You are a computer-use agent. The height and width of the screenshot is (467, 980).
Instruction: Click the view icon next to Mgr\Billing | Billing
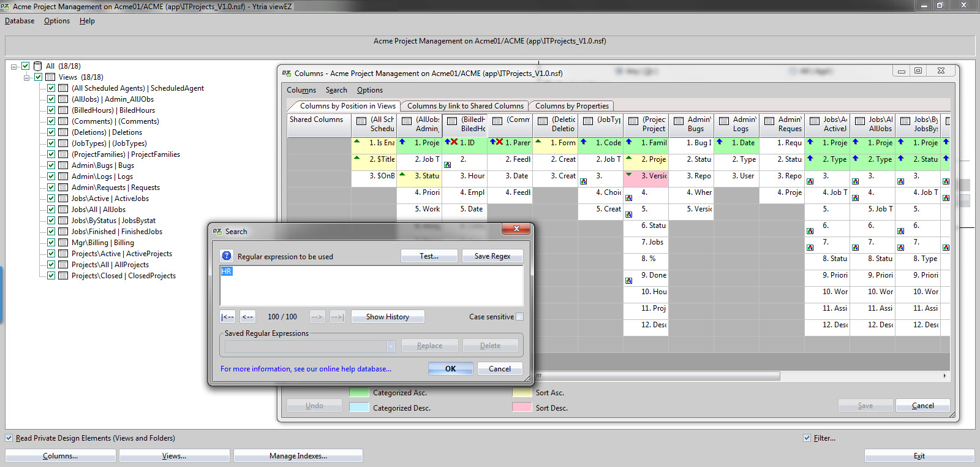click(63, 243)
